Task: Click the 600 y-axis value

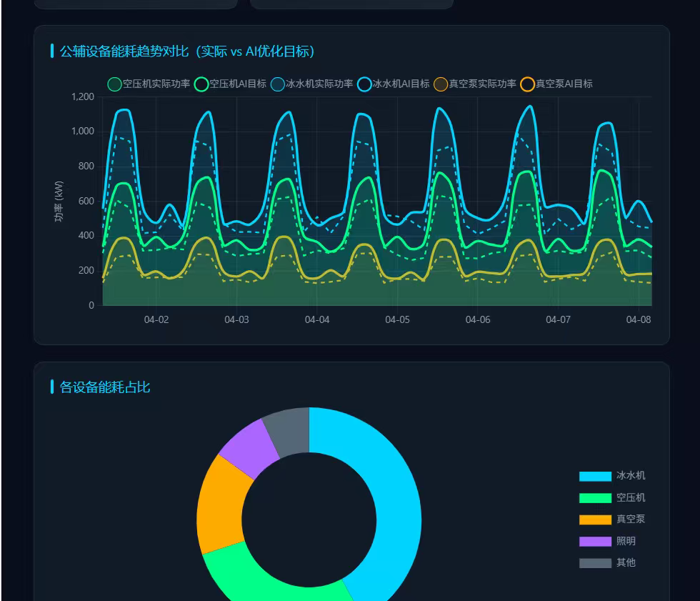Action: click(x=86, y=201)
